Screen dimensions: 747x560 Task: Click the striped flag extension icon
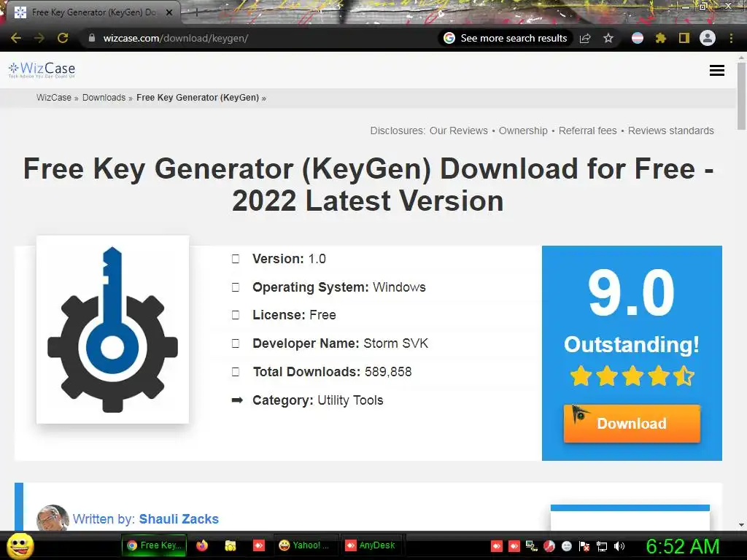tap(638, 38)
